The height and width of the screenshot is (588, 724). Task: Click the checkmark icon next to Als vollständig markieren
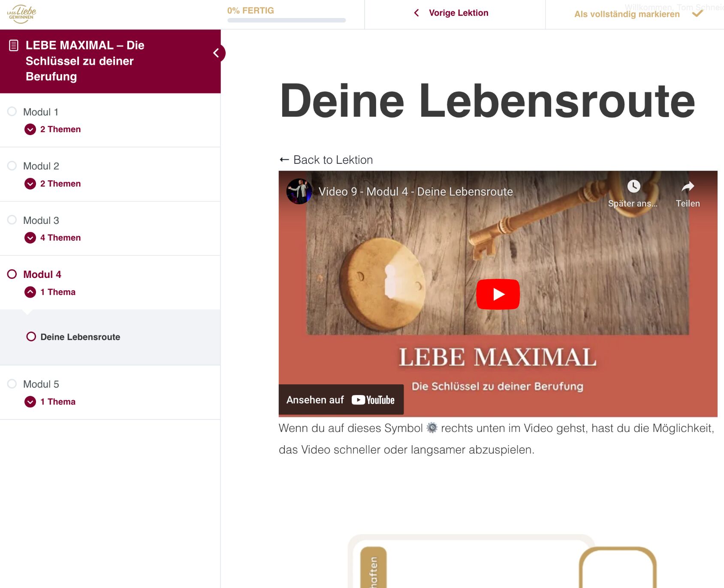(x=698, y=14)
